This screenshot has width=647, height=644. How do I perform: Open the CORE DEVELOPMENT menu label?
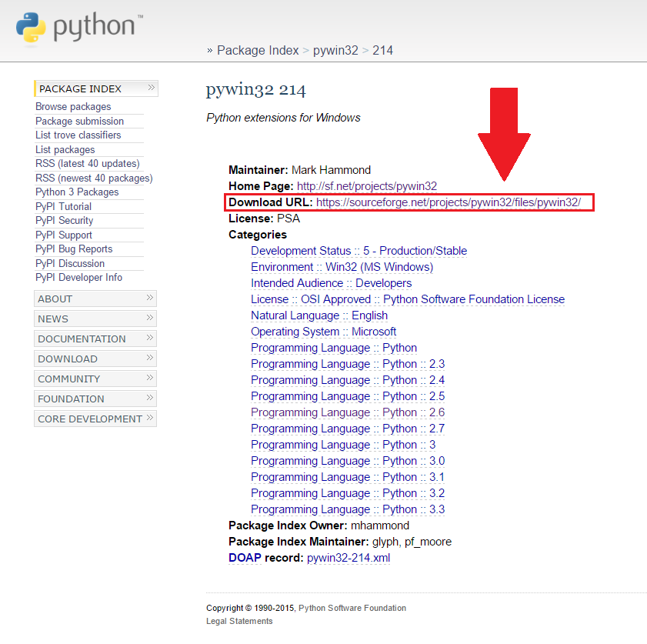90,419
